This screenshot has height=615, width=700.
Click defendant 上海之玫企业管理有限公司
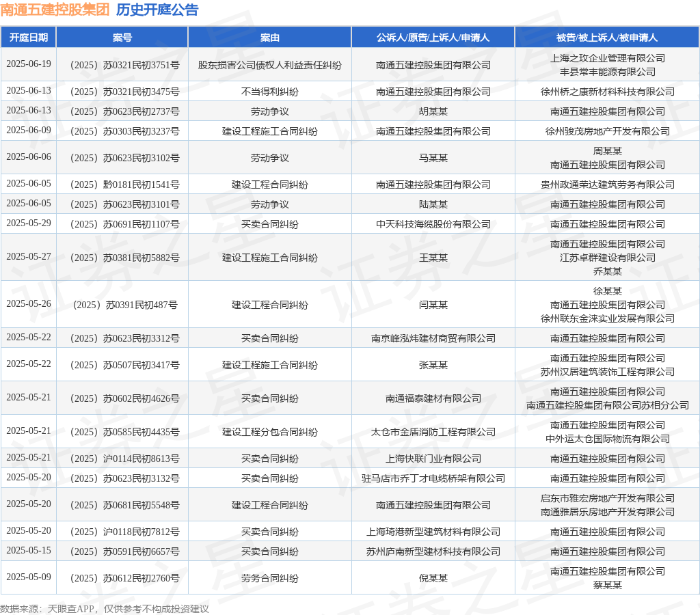click(608, 58)
